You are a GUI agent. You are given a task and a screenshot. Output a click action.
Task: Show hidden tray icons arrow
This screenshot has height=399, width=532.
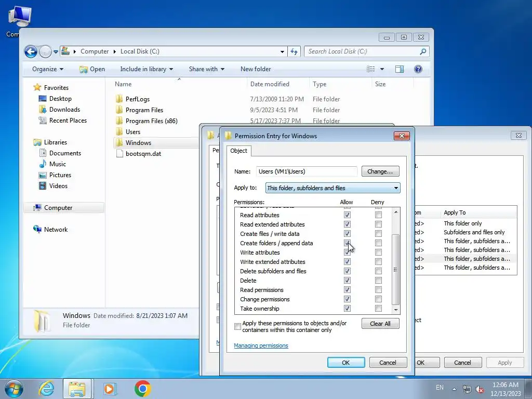pyautogui.click(x=454, y=389)
